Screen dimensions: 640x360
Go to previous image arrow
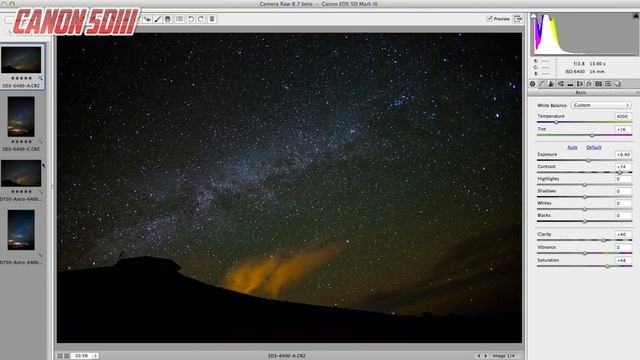click(x=479, y=356)
